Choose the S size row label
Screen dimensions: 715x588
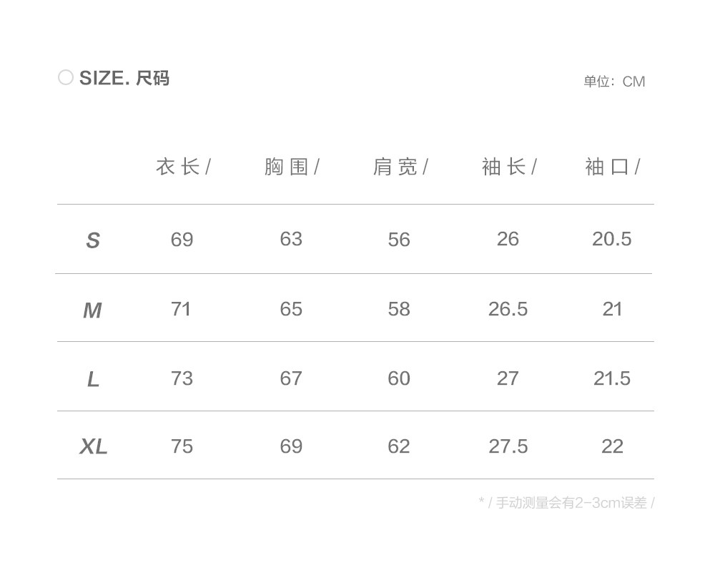(x=93, y=241)
